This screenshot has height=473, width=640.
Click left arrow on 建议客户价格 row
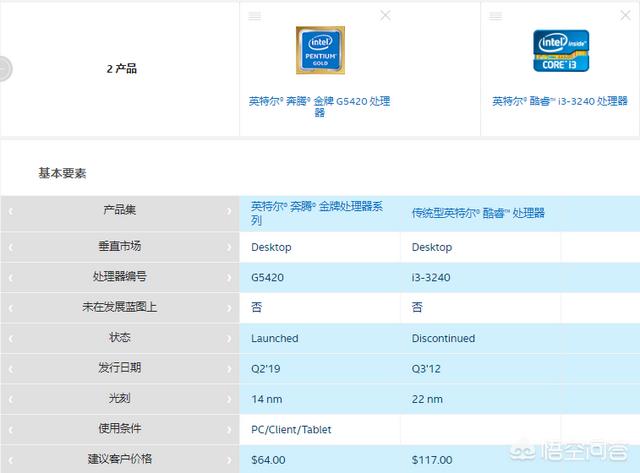tap(11, 460)
